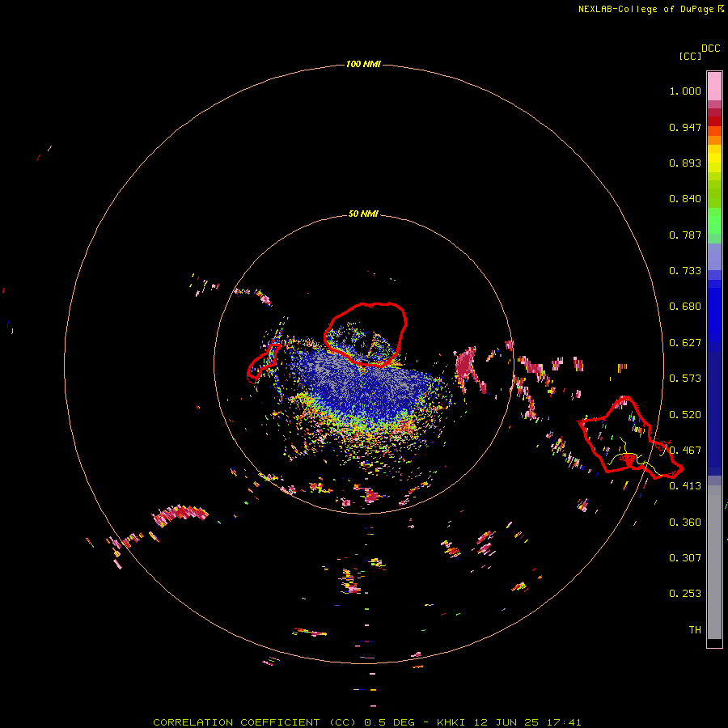Click the 100 NMI range ring label

pyautogui.click(x=363, y=64)
